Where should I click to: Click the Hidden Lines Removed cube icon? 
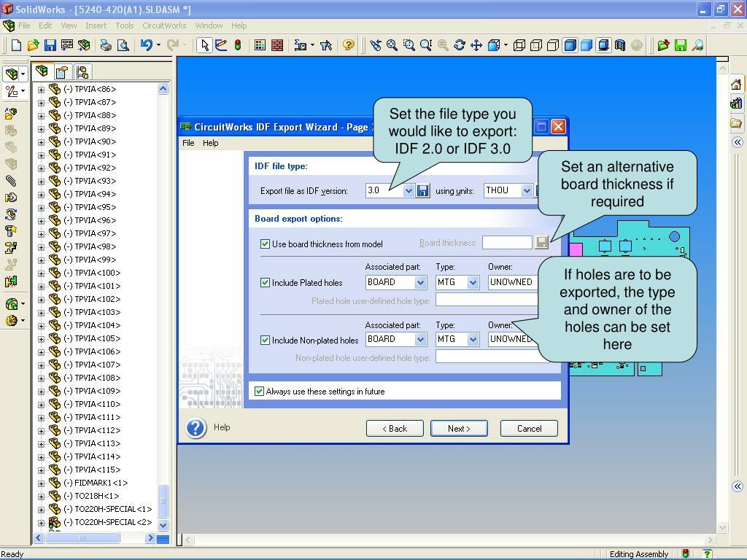553,45
